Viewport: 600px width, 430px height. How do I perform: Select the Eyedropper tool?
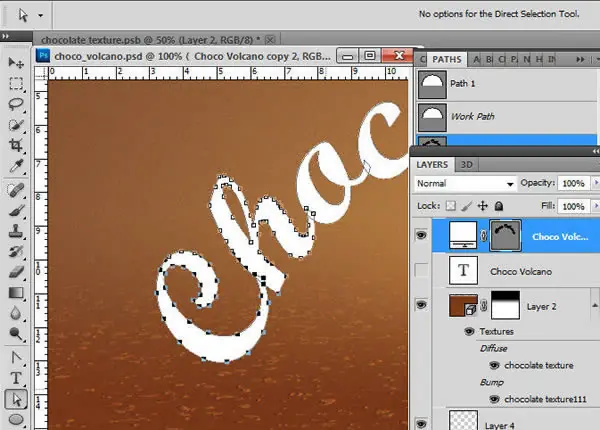pos(16,166)
